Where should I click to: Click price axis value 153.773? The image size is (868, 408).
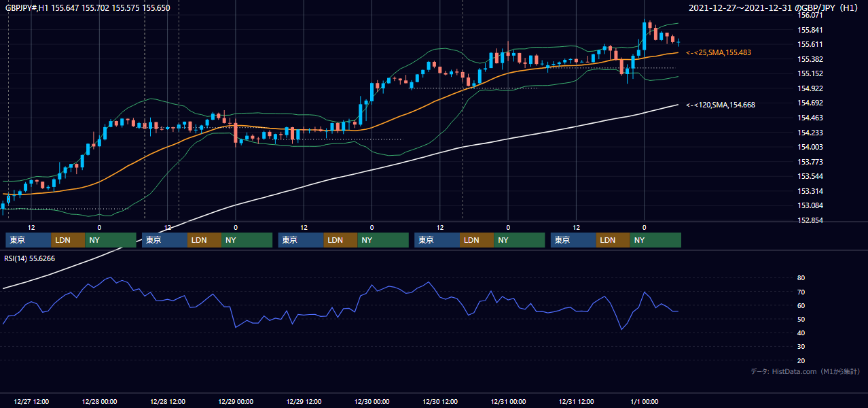point(810,162)
